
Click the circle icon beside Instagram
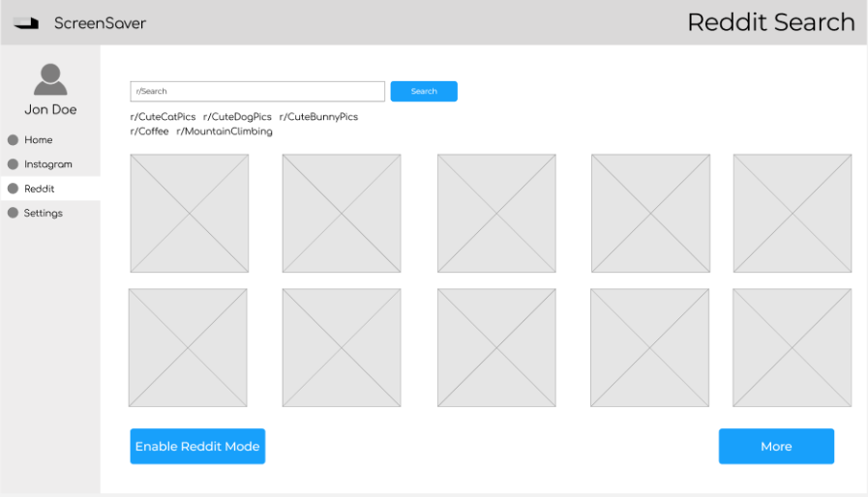(13, 164)
